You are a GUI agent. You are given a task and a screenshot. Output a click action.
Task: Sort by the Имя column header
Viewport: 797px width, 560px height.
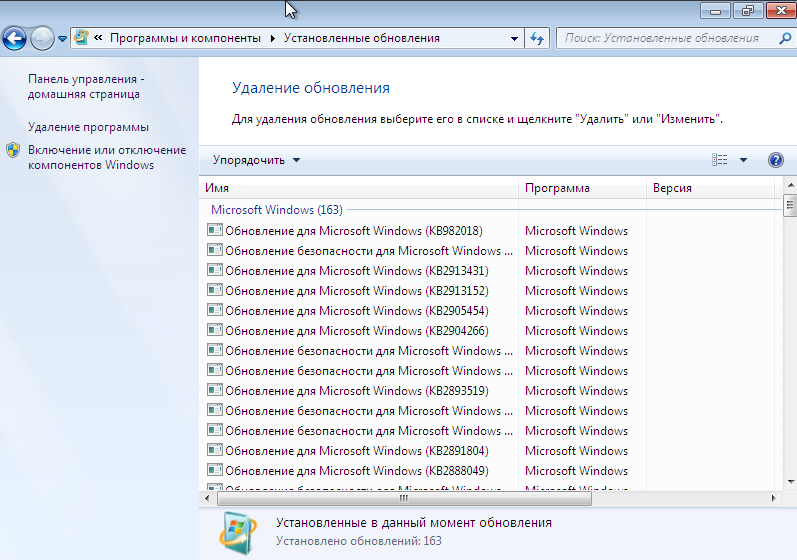tap(359, 188)
